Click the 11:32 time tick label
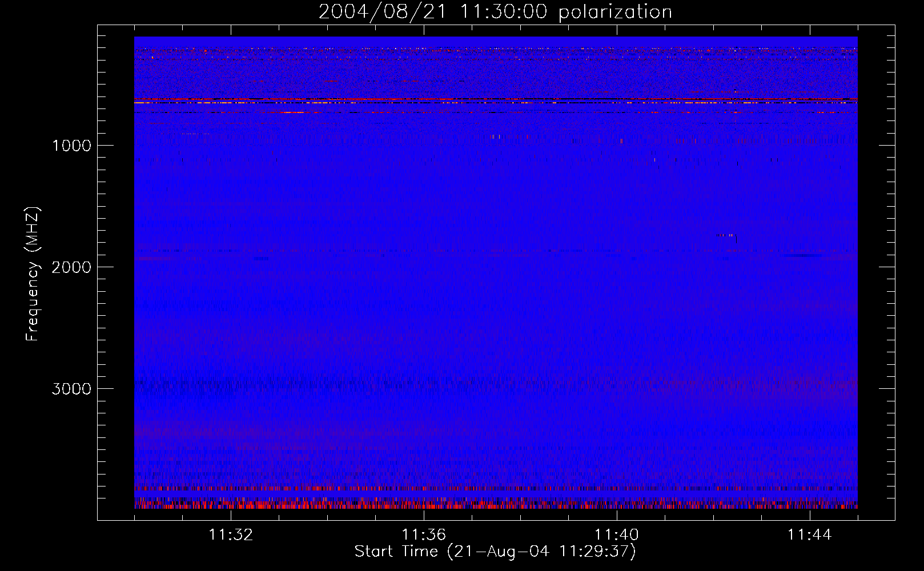 coord(231,535)
